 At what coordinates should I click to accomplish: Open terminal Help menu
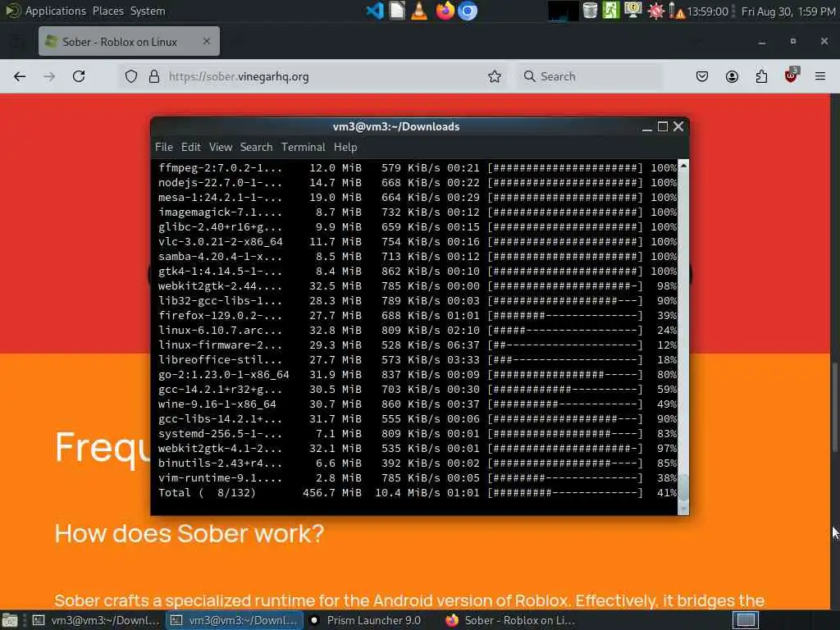click(x=345, y=147)
